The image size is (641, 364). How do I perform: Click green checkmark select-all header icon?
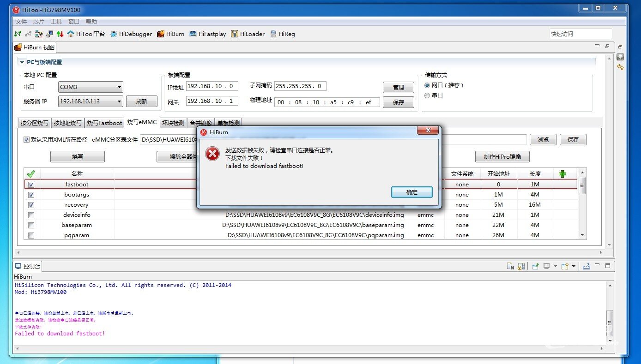(31, 174)
